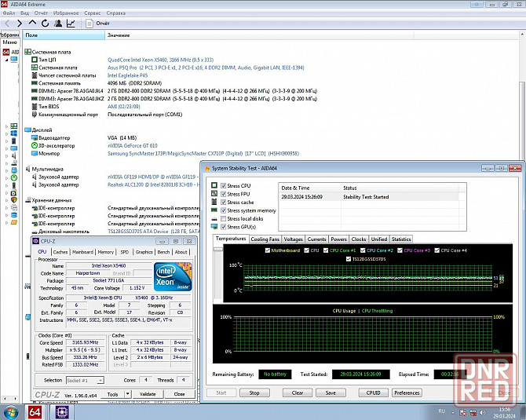Select the display monitor icon in sidebar tree
Screen dimensions: 526x420
pos(14,148)
